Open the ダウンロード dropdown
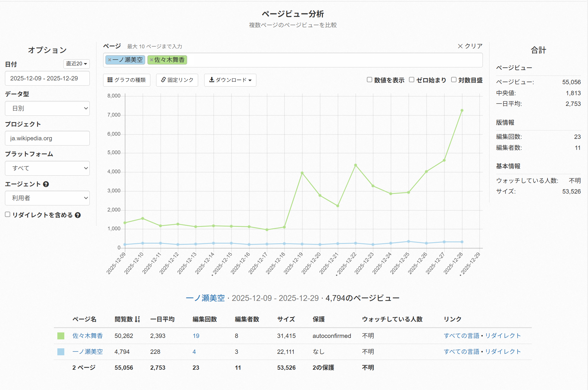Viewport: 588px width, 390px height. pyautogui.click(x=230, y=80)
